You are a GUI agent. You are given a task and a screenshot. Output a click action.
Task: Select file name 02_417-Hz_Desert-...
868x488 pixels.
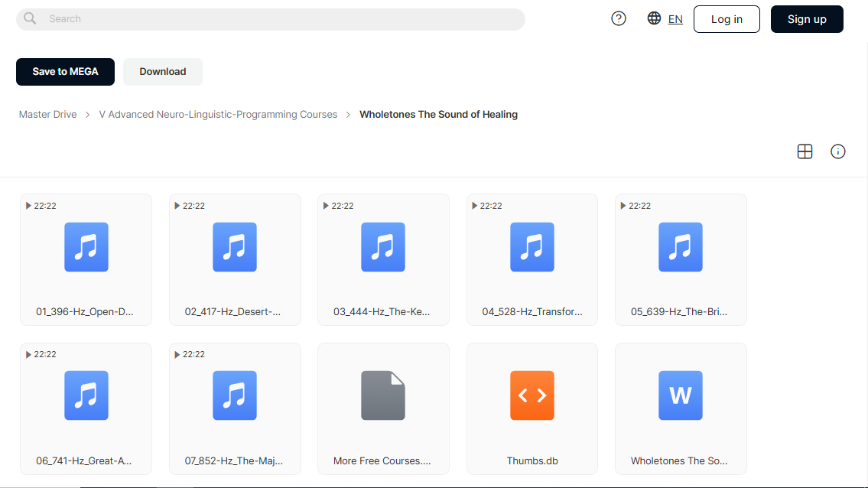[232, 312]
